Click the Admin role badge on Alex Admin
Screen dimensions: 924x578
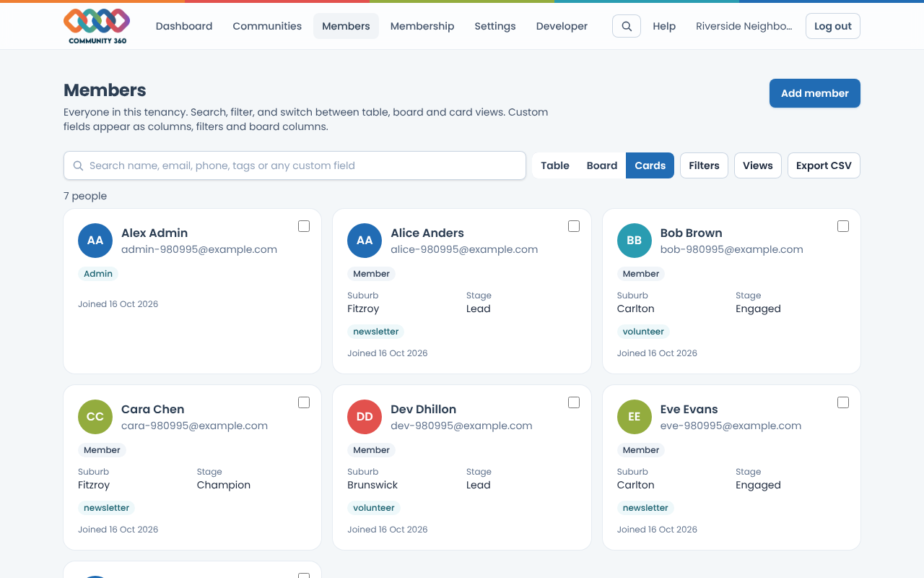pyautogui.click(x=98, y=274)
